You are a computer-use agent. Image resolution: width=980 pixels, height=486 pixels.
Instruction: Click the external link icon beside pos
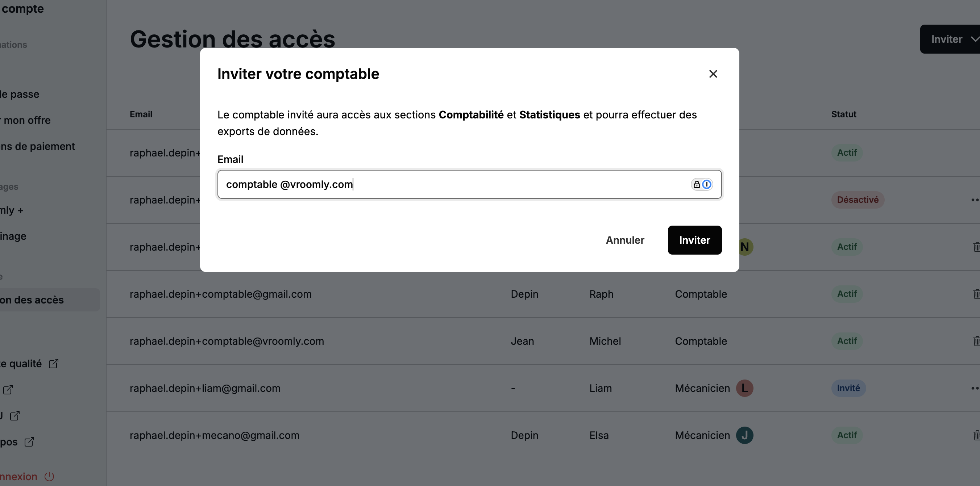pos(29,442)
